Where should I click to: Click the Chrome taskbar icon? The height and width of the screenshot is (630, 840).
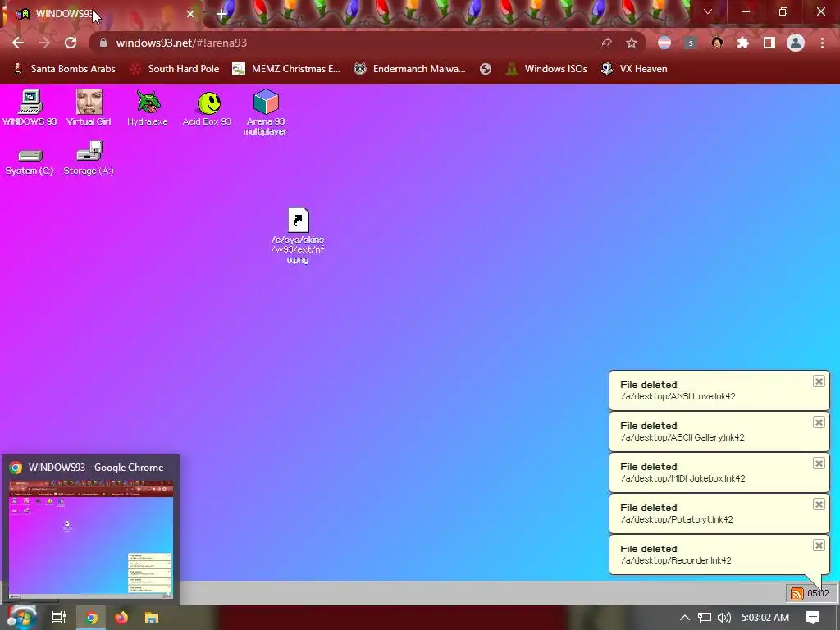pos(91,618)
